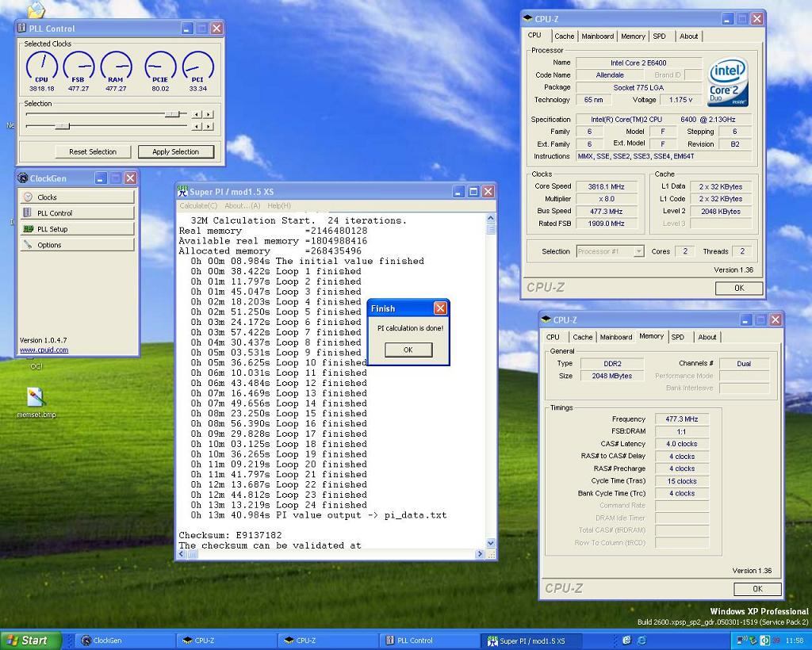Click lower slider left arrow stepper
Viewport: 812px width, 650px height.
point(197,126)
